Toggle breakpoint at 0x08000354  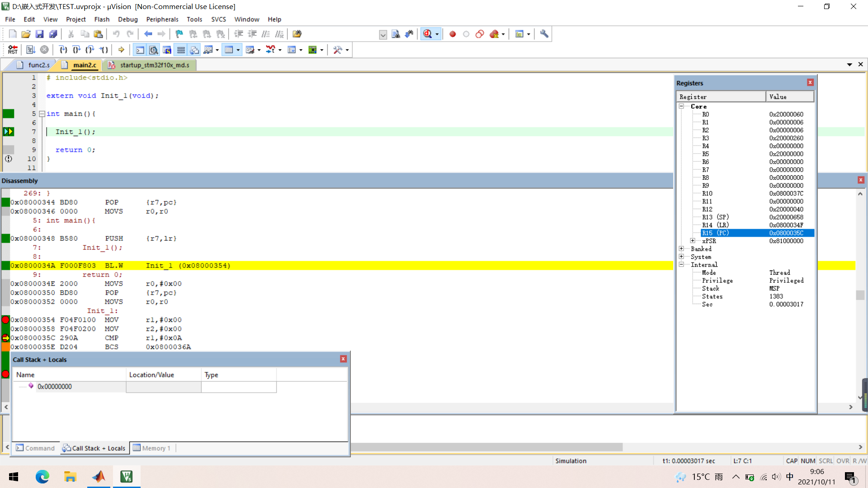click(5, 319)
